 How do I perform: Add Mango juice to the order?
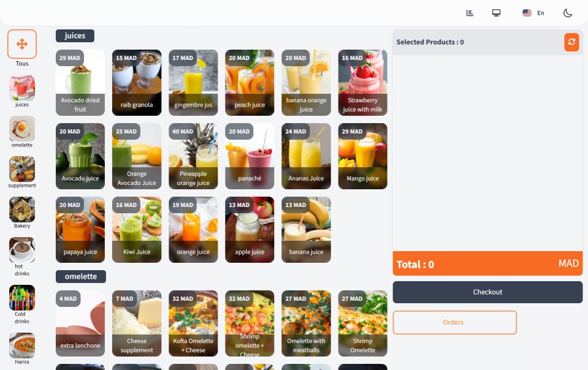[x=362, y=156]
